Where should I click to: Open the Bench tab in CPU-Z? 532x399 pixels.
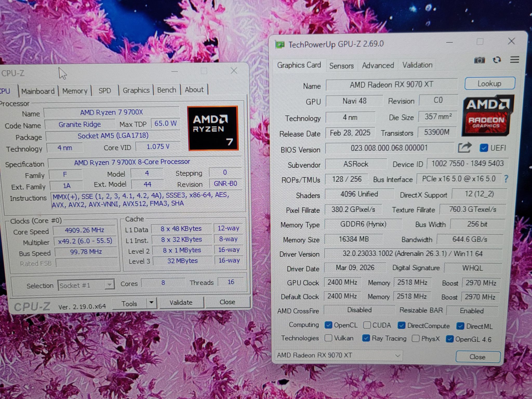(x=167, y=90)
